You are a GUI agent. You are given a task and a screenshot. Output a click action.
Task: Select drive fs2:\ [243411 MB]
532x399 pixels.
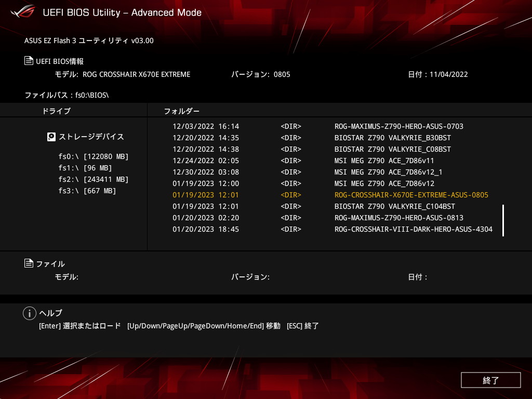point(94,179)
